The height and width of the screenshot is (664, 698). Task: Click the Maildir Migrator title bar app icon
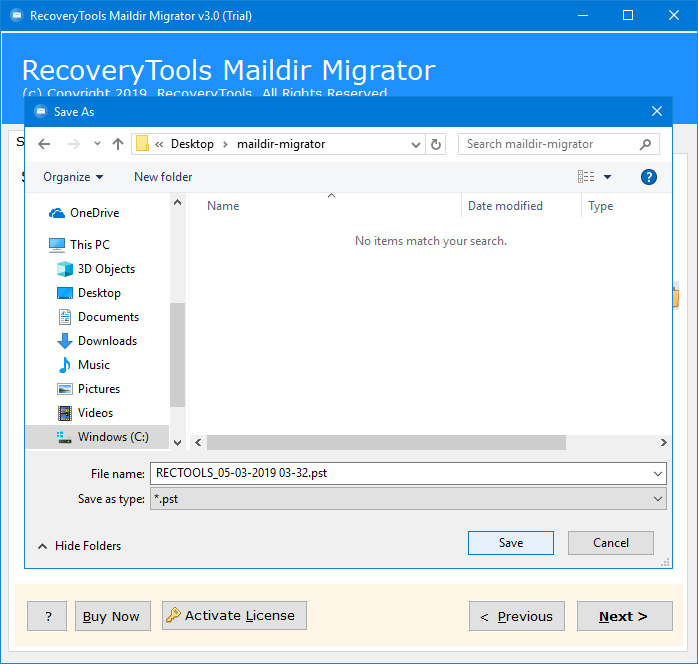tap(16, 16)
